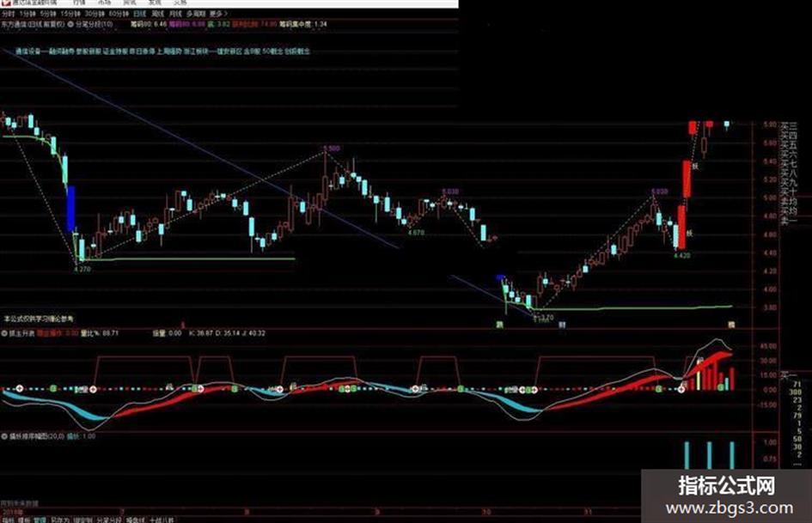Click the first cyan bar in bottom indicator
This screenshot has width=812, height=523.
click(687, 455)
